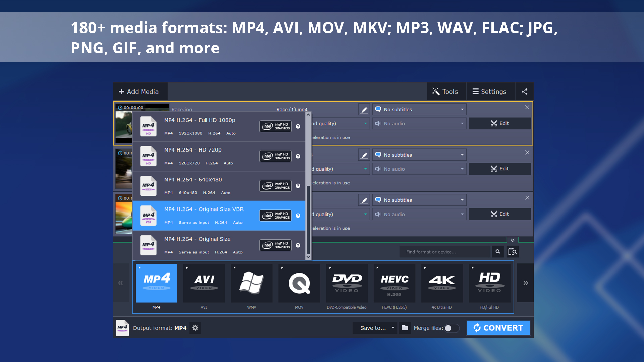
Task: Open the No subtitles dropdown for the first file
Action: click(x=419, y=109)
